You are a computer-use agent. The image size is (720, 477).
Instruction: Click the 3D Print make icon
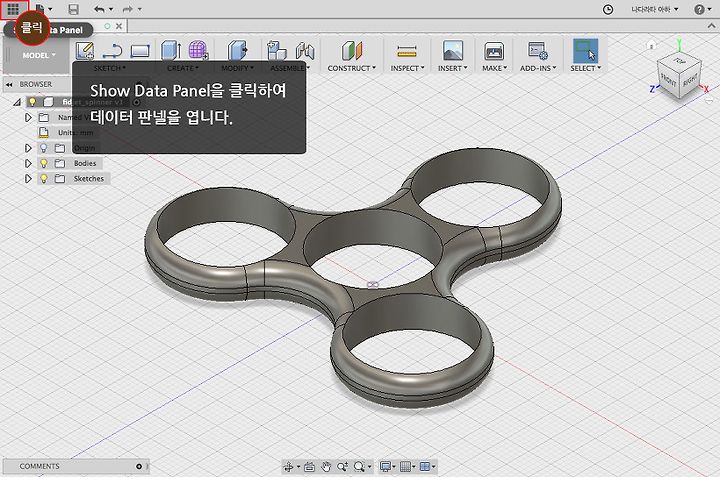point(494,51)
